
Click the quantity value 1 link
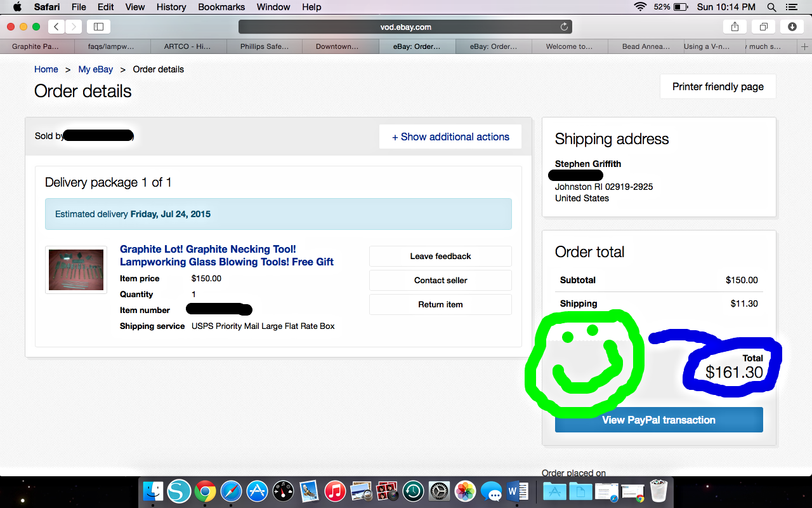[193, 294]
